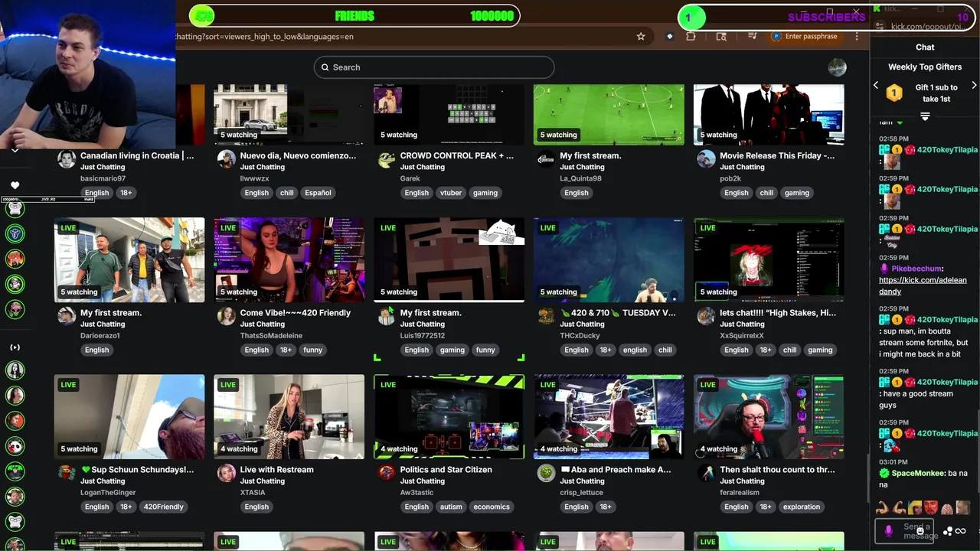Viewport: 980px width, 551px height.
Task: Click the 420Friendly tag under LoganTheGinger
Action: pos(164,507)
